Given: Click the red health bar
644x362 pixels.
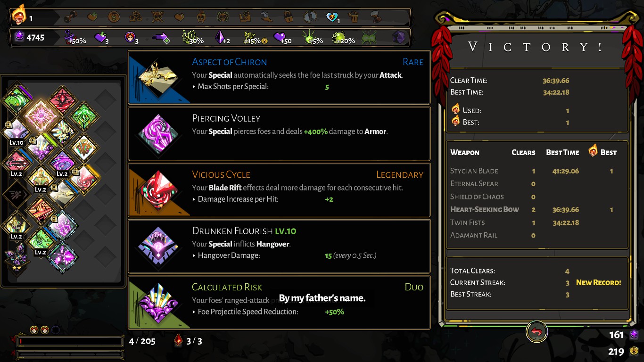Looking at the screenshot, I should (70, 341).
